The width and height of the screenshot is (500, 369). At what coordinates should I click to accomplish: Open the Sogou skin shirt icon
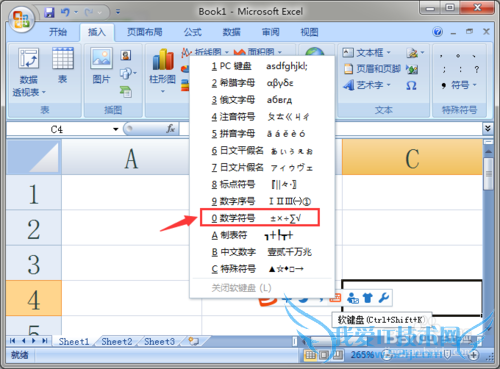[x=368, y=297]
